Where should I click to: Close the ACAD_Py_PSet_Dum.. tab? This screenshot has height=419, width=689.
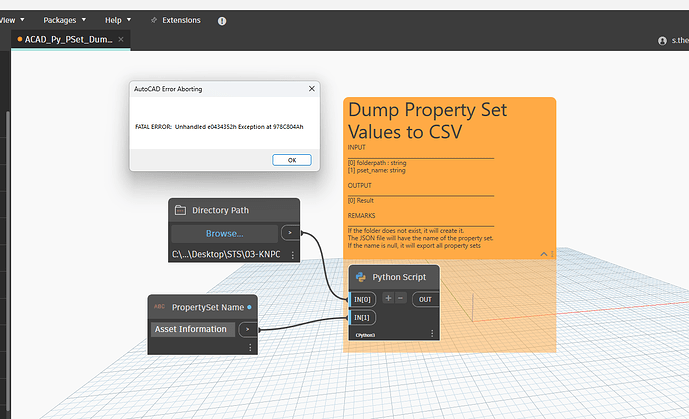pos(121,39)
